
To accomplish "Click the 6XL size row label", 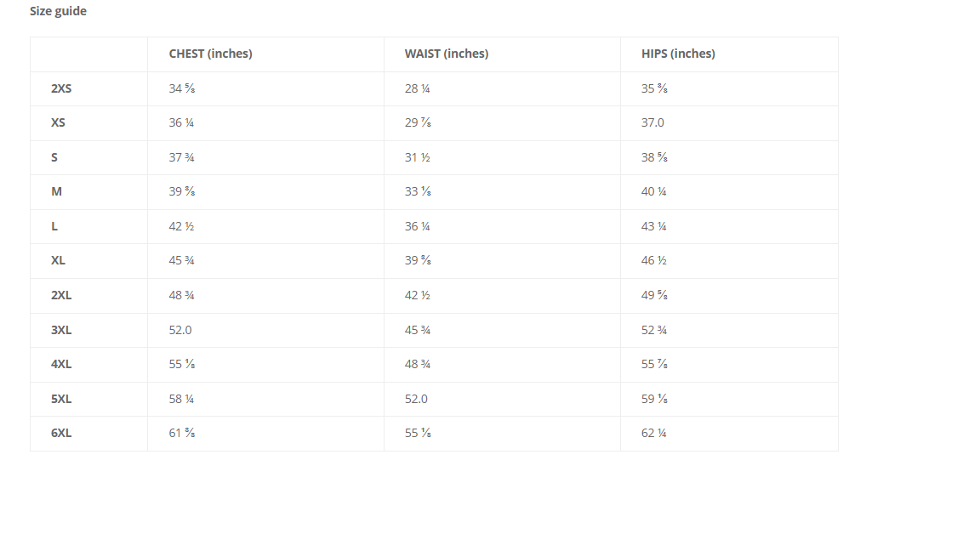I will (61, 433).
